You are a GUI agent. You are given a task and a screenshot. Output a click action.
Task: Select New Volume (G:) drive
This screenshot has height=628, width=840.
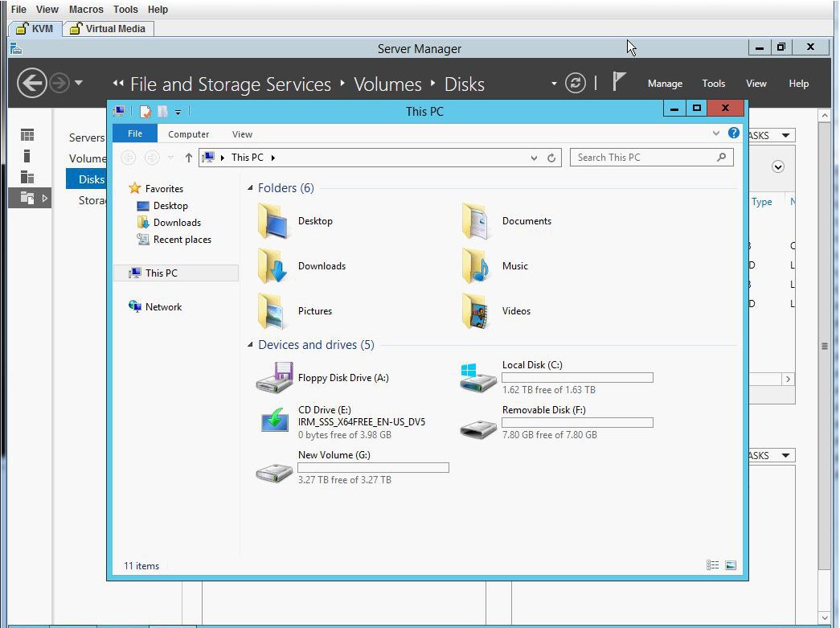[x=352, y=467]
